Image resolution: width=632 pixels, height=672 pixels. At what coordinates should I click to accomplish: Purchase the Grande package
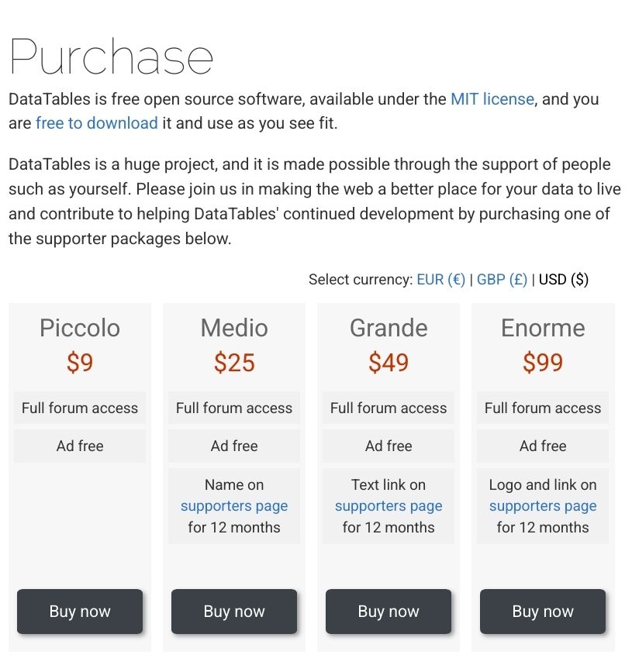point(389,612)
